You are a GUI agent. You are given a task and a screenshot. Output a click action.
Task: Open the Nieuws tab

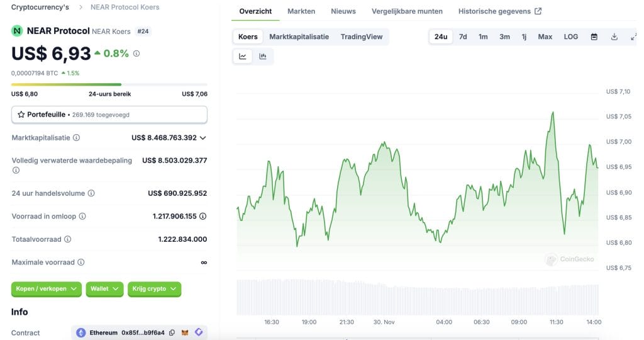(x=343, y=11)
